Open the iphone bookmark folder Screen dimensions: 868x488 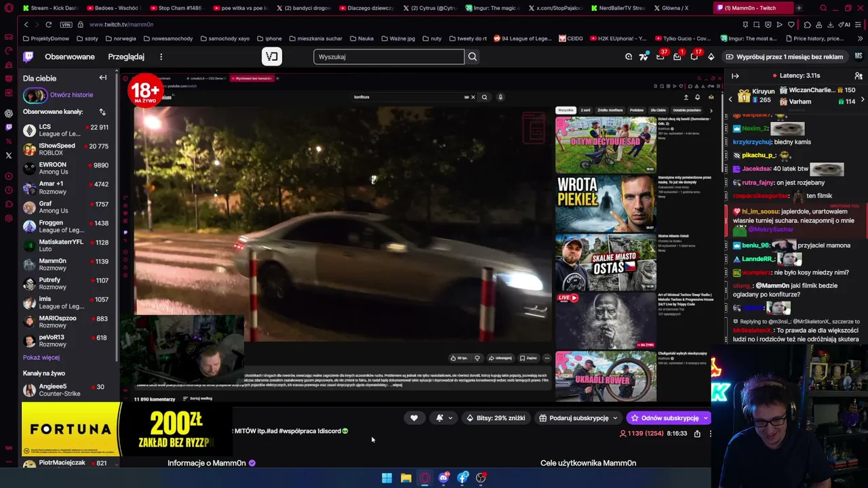pos(271,39)
